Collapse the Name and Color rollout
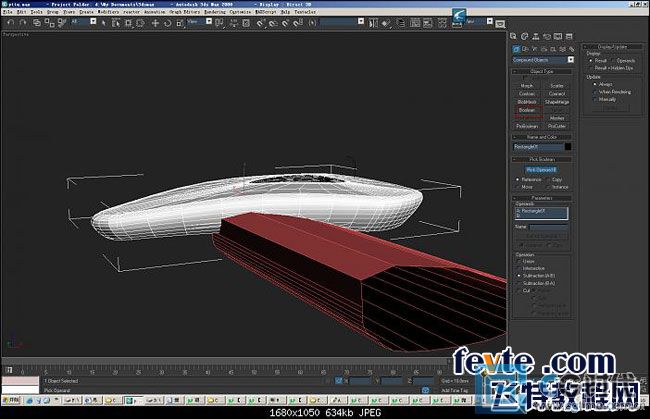 click(542, 137)
